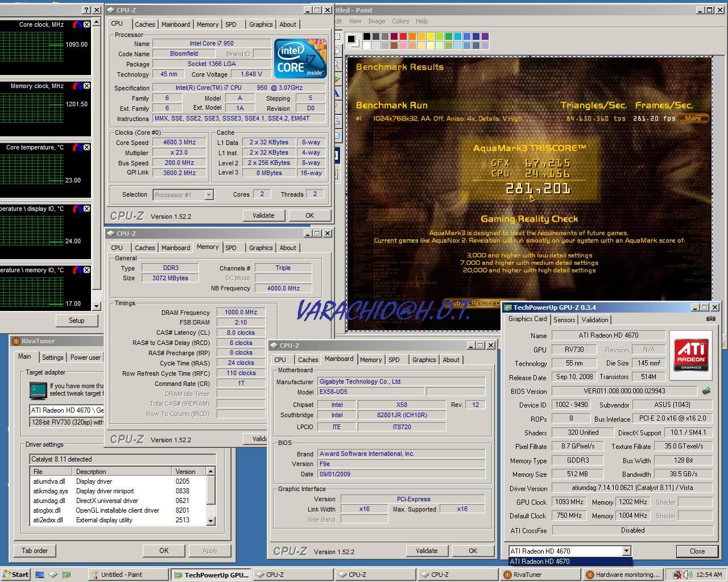Switch to RivaTuner taskbar button
728x582 pixels.
tap(540, 575)
